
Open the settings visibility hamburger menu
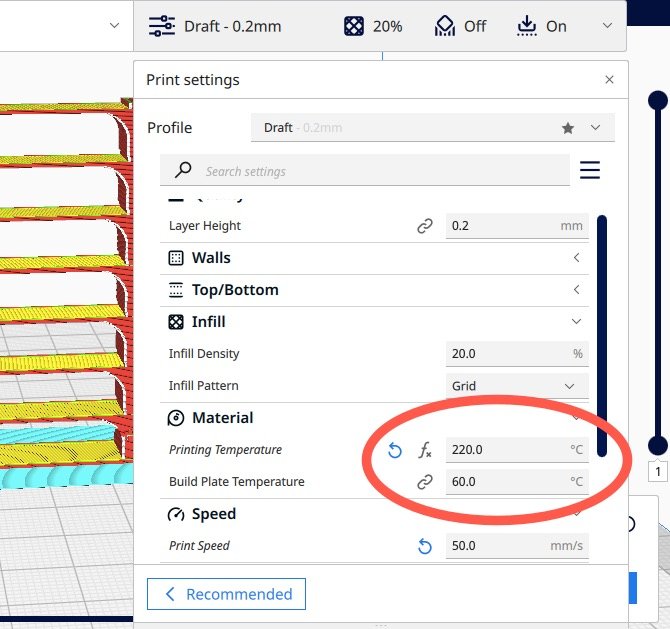point(590,171)
